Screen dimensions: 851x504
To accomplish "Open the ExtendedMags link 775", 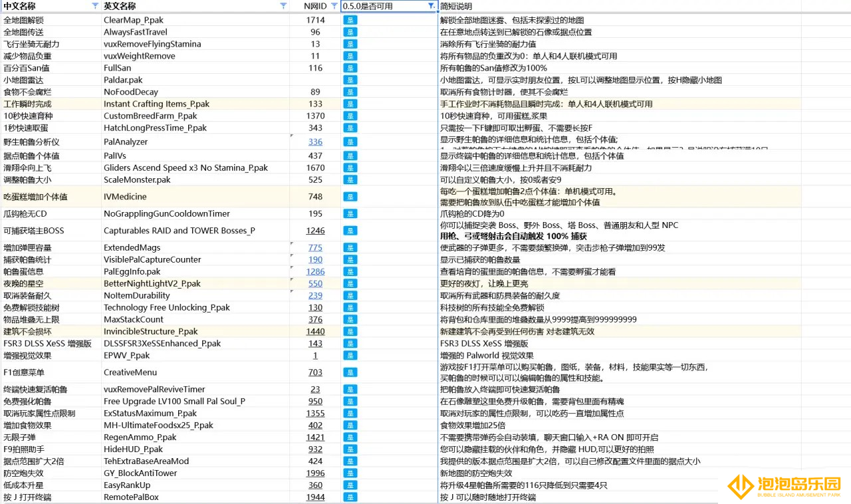I will [x=315, y=247].
